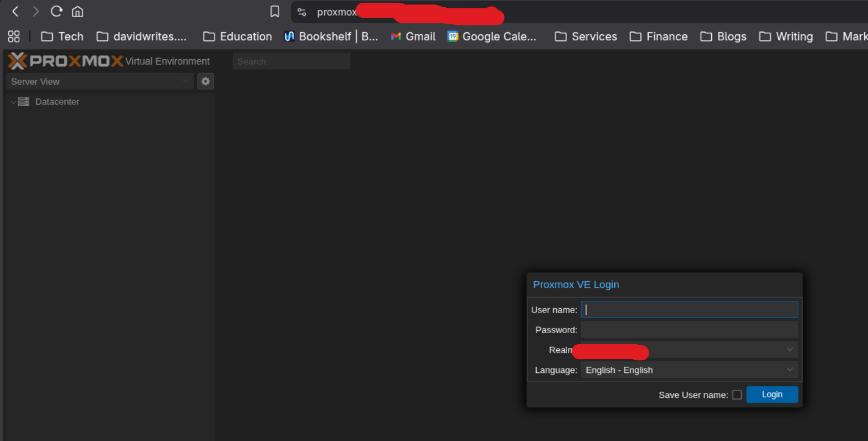Image resolution: width=868 pixels, height=441 pixels.
Task: Open the Gmail bookmark
Action: (413, 37)
